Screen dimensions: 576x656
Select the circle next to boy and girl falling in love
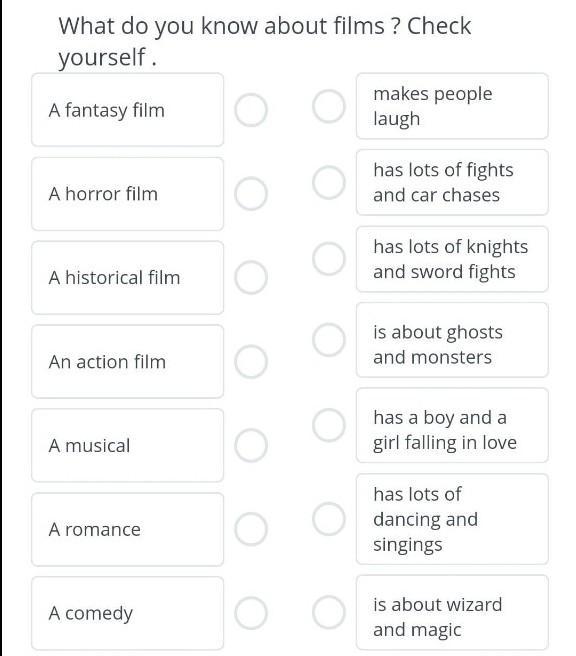[329, 425]
